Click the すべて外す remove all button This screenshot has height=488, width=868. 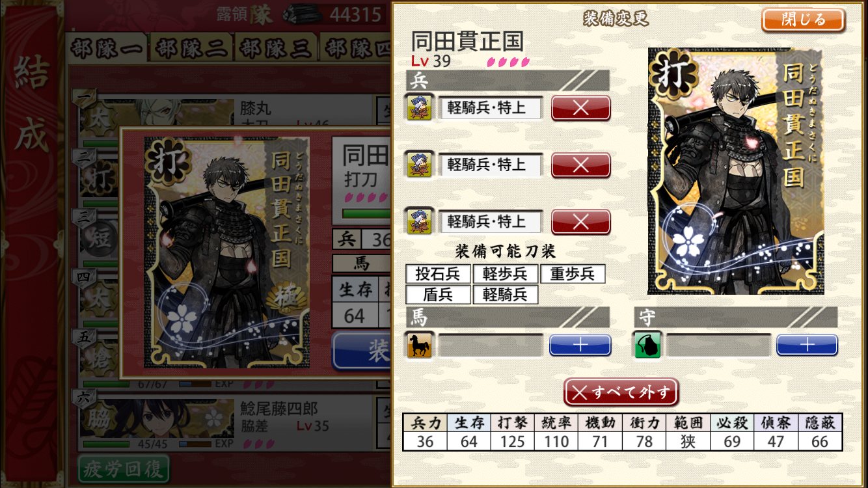pos(621,392)
